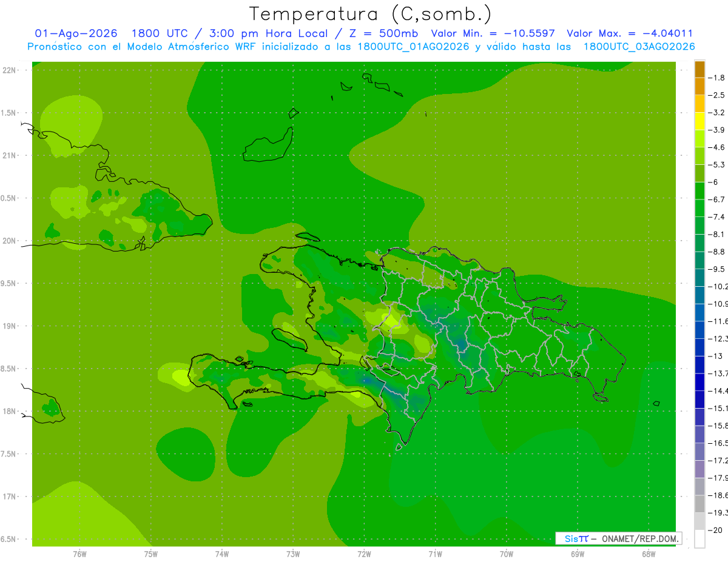
Task: Click the "17N" latitude axis label
Action: (10, 497)
